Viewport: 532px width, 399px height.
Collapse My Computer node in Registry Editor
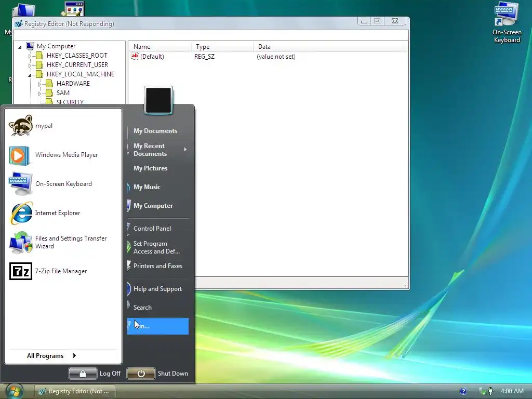pos(20,47)
